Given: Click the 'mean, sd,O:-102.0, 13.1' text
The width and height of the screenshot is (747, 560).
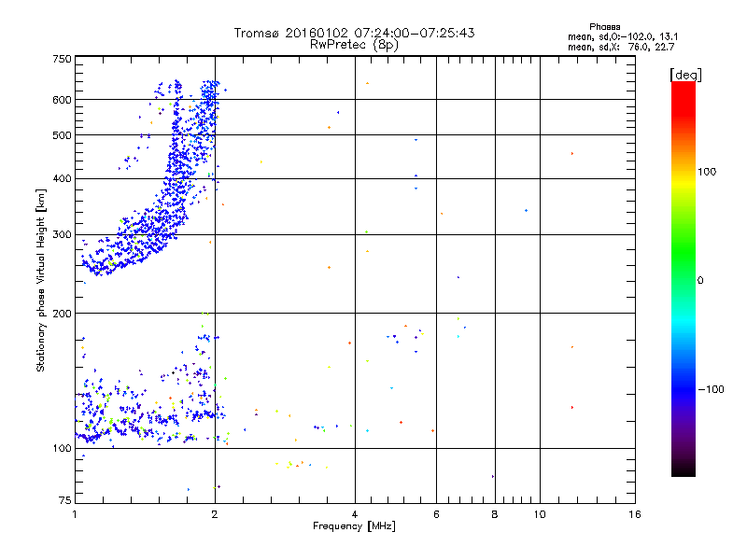Looking at the screenshot, I should click(x=623, y=36).
